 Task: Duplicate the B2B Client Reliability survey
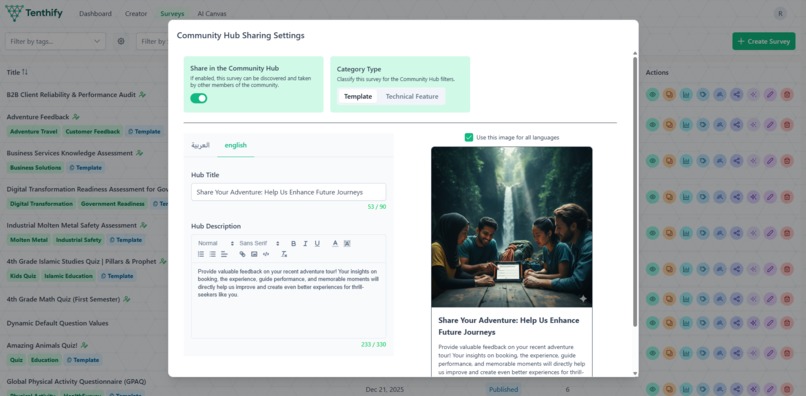(669, 95)
